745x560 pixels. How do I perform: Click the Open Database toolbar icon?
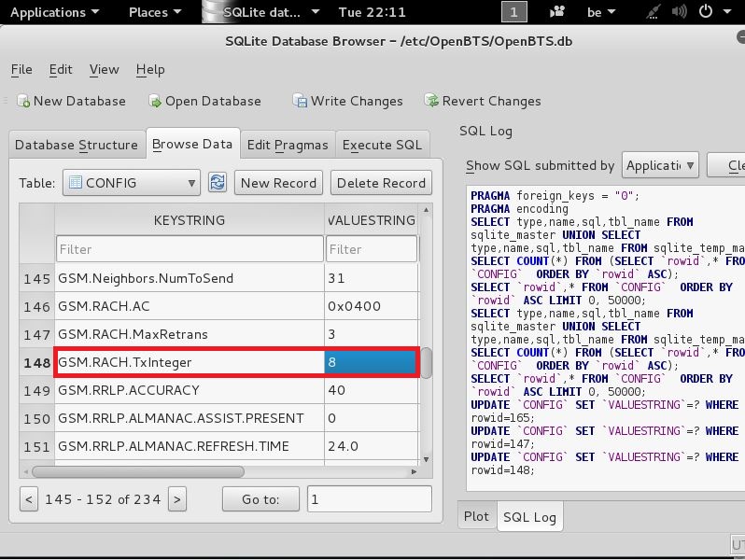(155, 102)
